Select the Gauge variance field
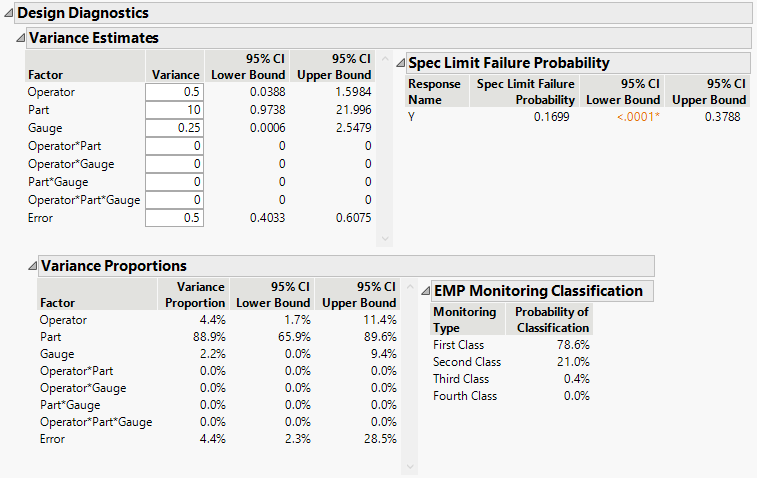Image resolution: width=757 pixels, height=478 pixels. pos(175,128)
